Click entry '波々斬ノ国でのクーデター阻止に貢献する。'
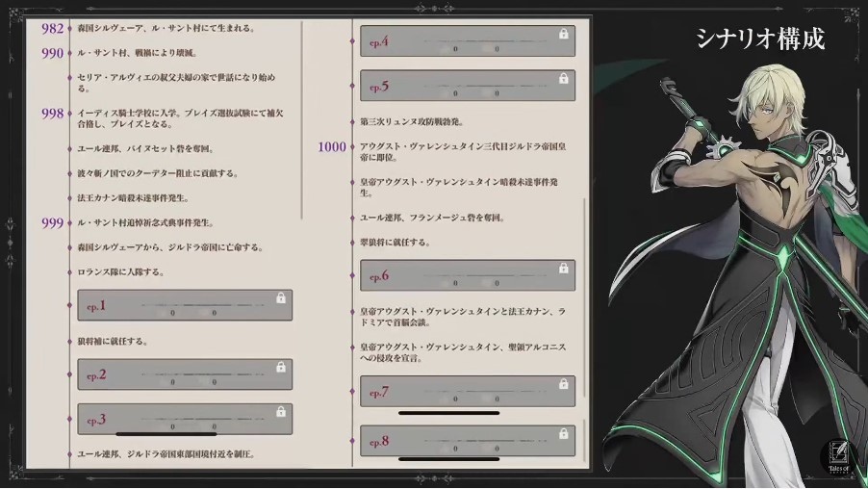This screenshot has width=868, height=489. click(x=158, y=173)
